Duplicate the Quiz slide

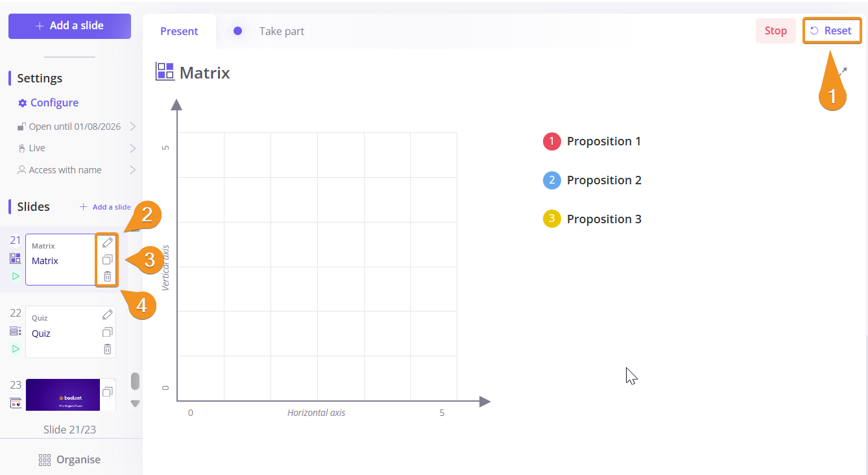(108, 332)
